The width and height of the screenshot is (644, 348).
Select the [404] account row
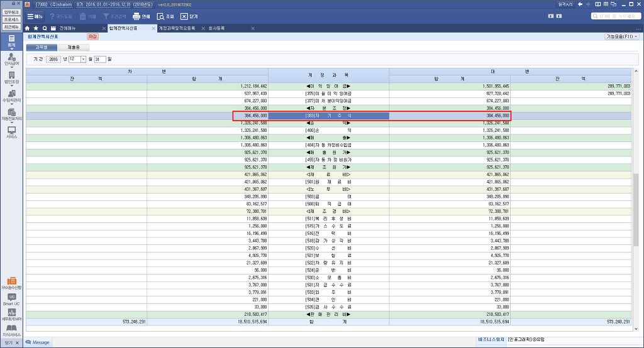tap(328, 145)
